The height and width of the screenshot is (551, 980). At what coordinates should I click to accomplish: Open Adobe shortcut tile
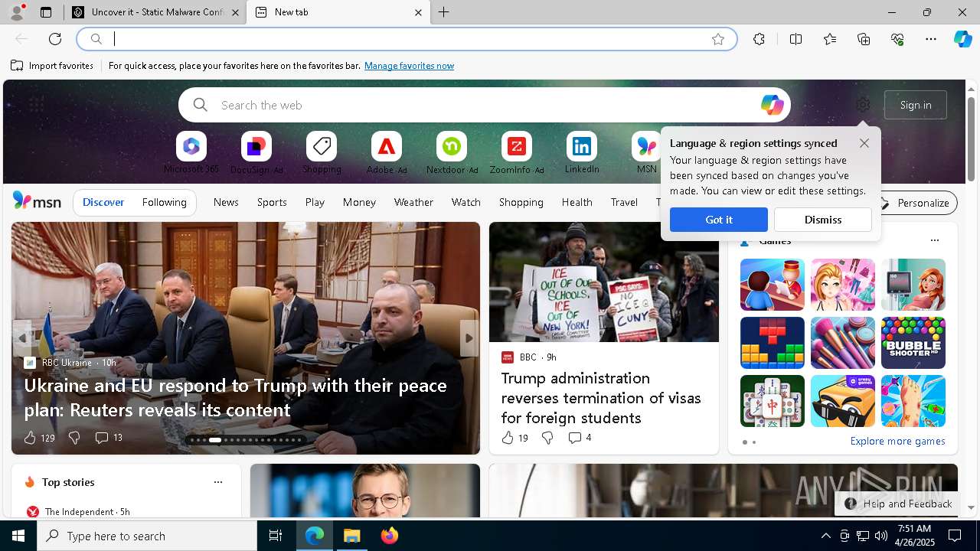[x=387, y=153]
